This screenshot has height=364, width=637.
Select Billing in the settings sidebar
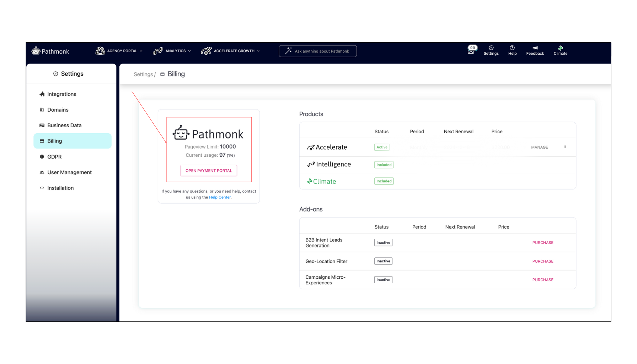(73, 141)
